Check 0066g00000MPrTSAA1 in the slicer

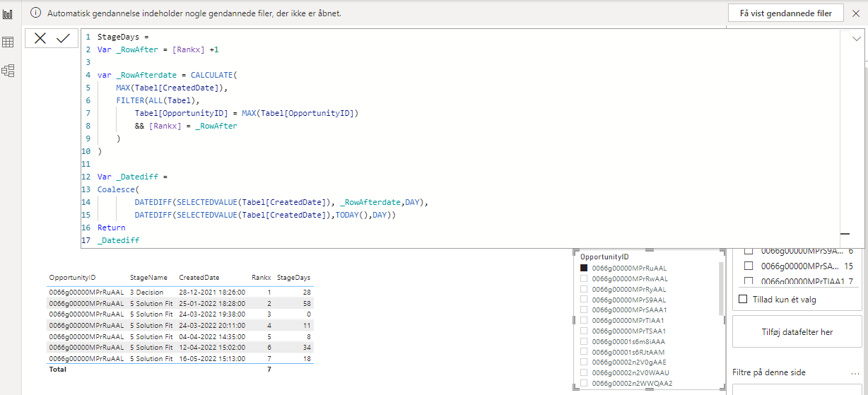click(x=584, y=331)
